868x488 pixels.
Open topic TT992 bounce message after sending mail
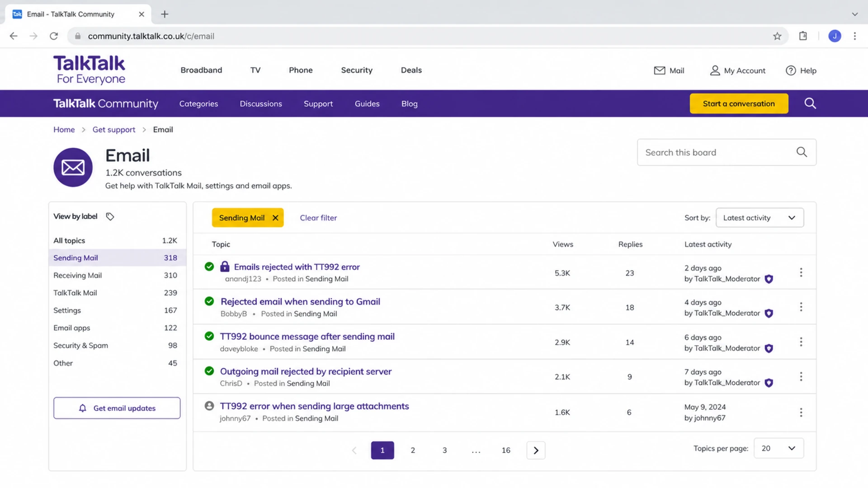307,336
